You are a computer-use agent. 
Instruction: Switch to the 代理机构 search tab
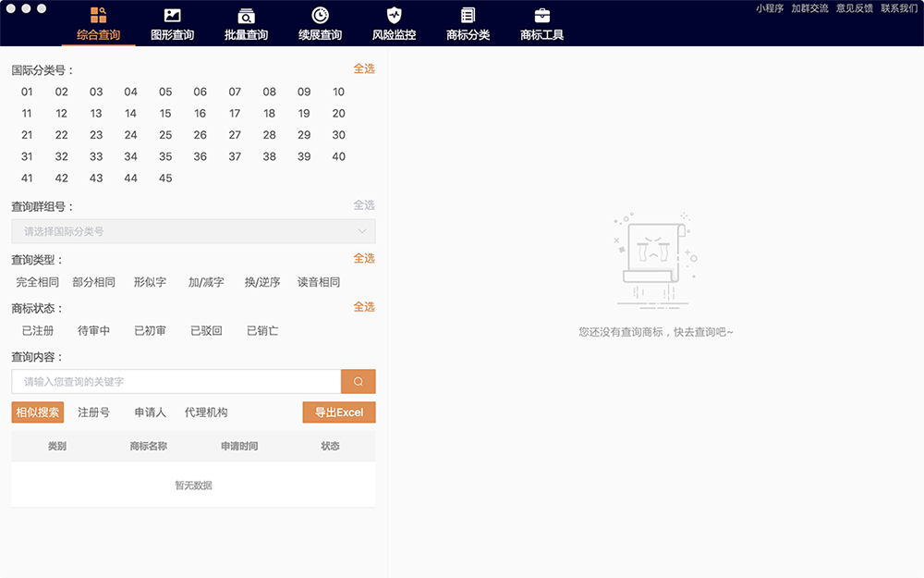coord(206,412)
